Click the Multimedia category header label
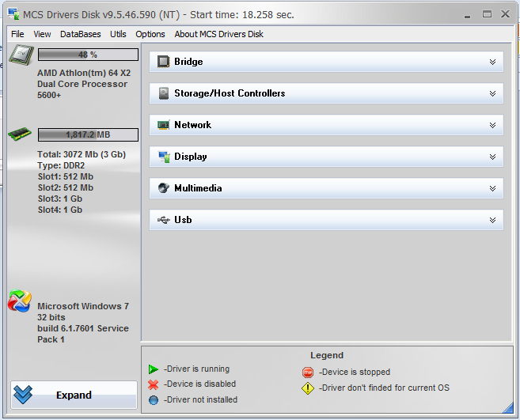 [198, 188]
